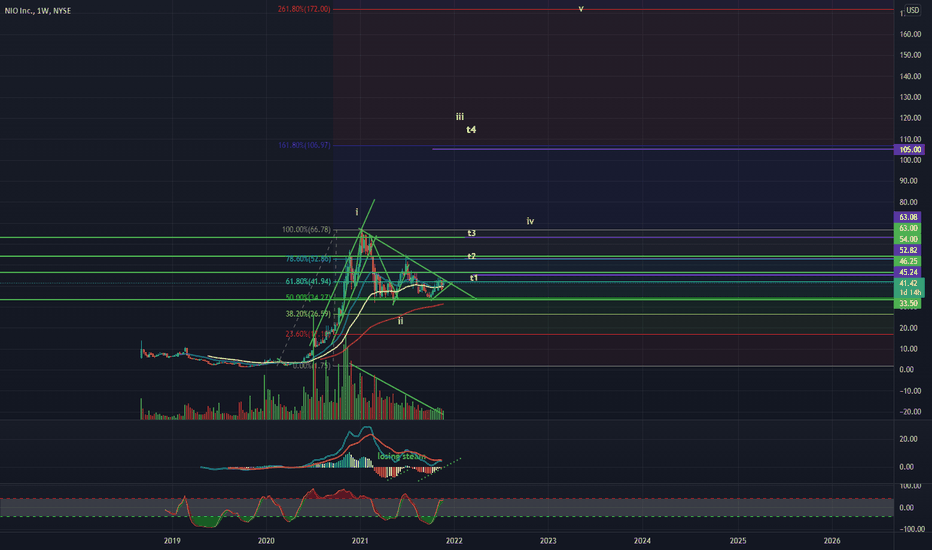Click the 80.00 price scale value
This screenshot has width=932, height=550.
(x=910, y=202)
